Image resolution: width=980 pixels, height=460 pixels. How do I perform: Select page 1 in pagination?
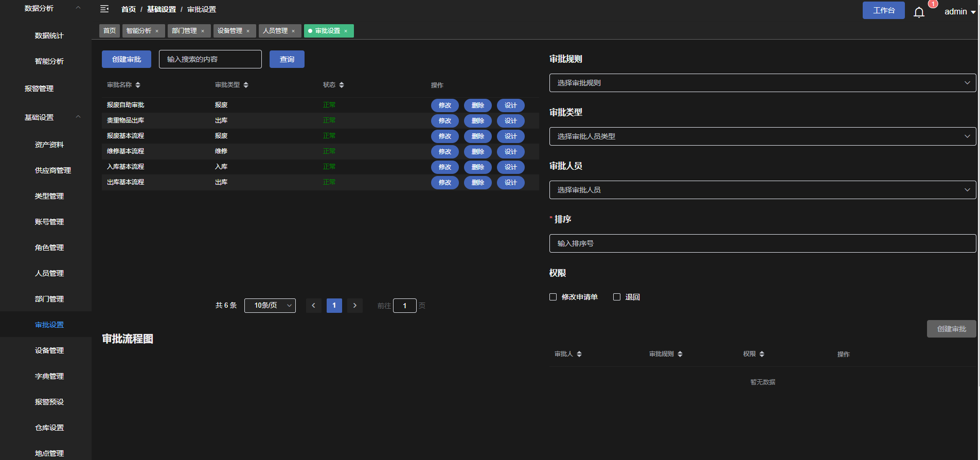point(334,306)
